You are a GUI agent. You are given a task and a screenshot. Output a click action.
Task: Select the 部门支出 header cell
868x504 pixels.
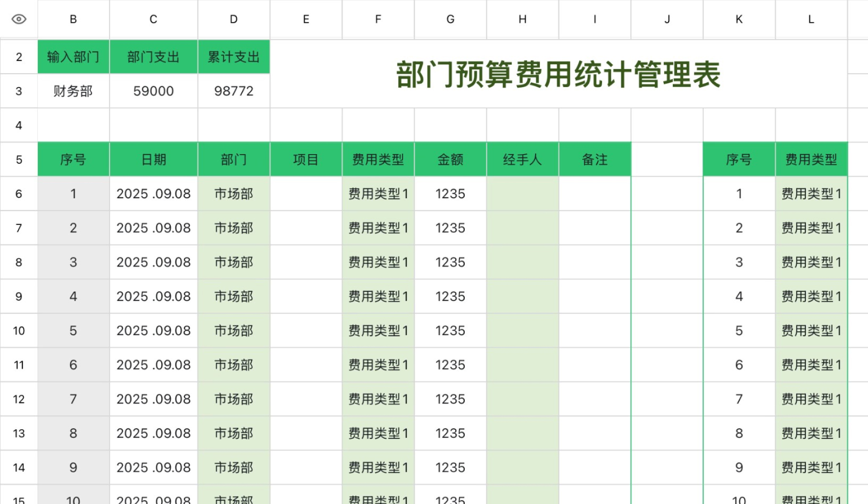(x=153, y=56)
